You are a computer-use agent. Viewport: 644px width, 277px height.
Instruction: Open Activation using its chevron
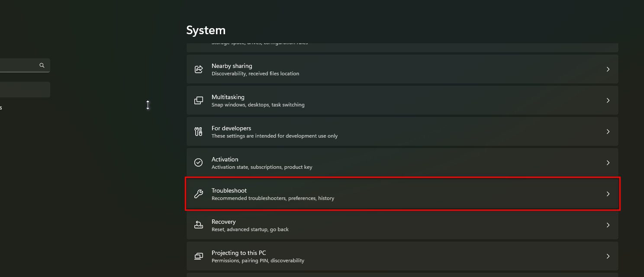tap(608, 163)
